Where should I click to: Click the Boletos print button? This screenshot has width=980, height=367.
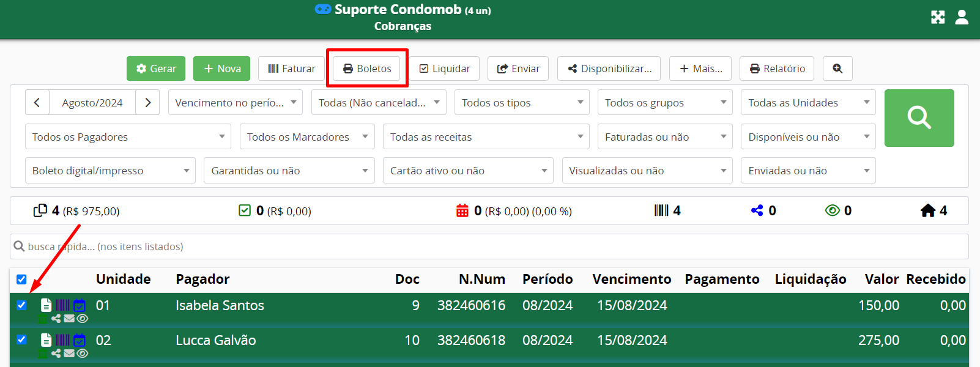367,69
